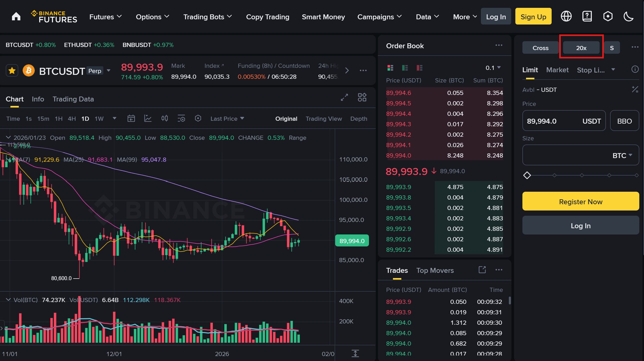644x361 pixels.
Task: Open the technical indicators tool
Action: (148, 118)
